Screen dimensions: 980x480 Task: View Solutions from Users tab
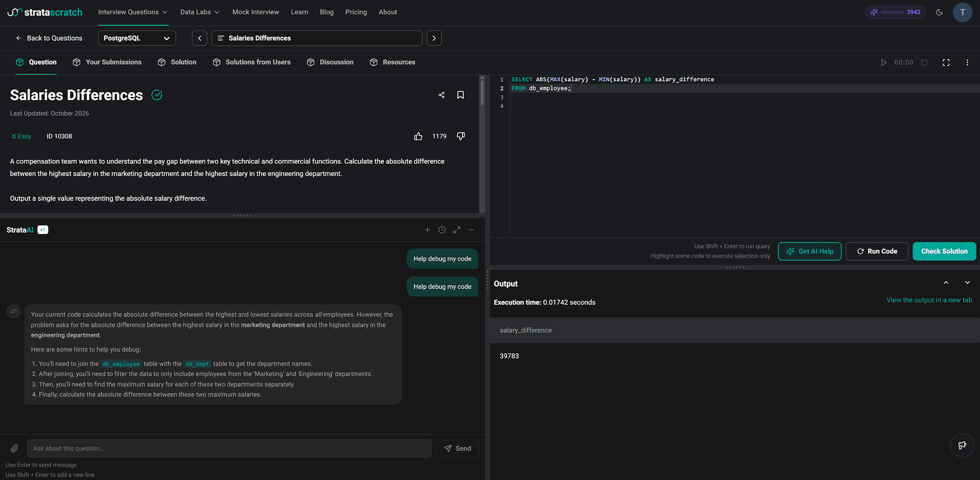pyautogui.click(x=251, y=62)
